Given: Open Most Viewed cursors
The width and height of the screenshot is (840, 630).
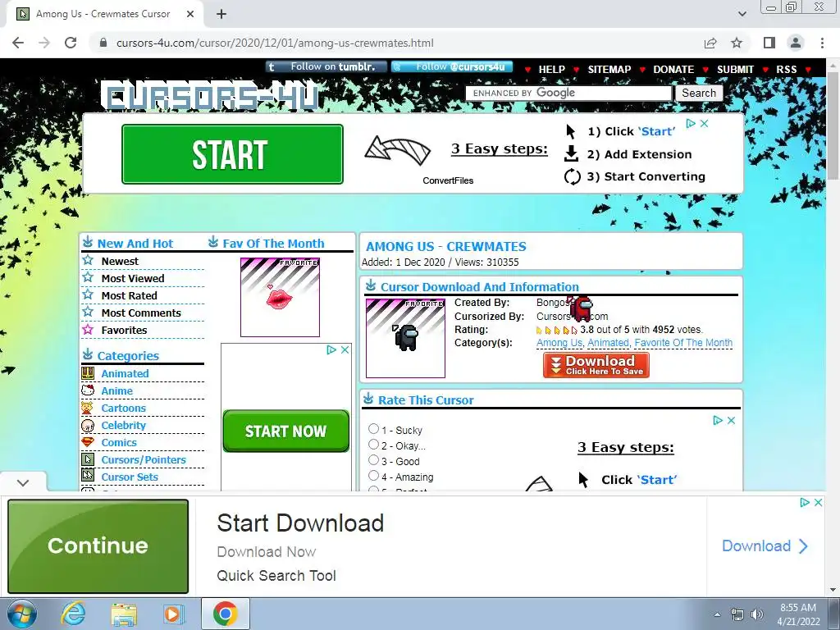Looking at the screenshot, I should tap(133, 279).
